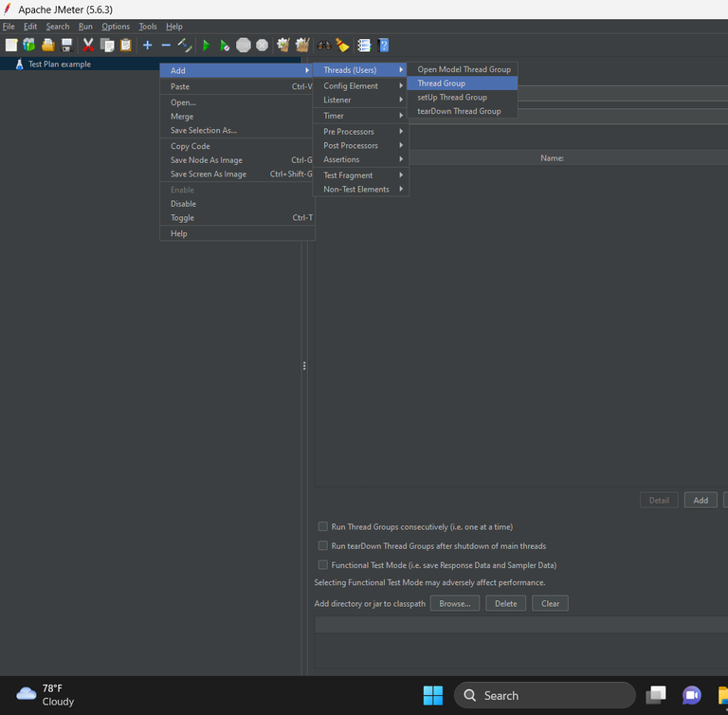728x715 pixels.
Task: Click the Browse... classpath button
Action: pos(455,603)
